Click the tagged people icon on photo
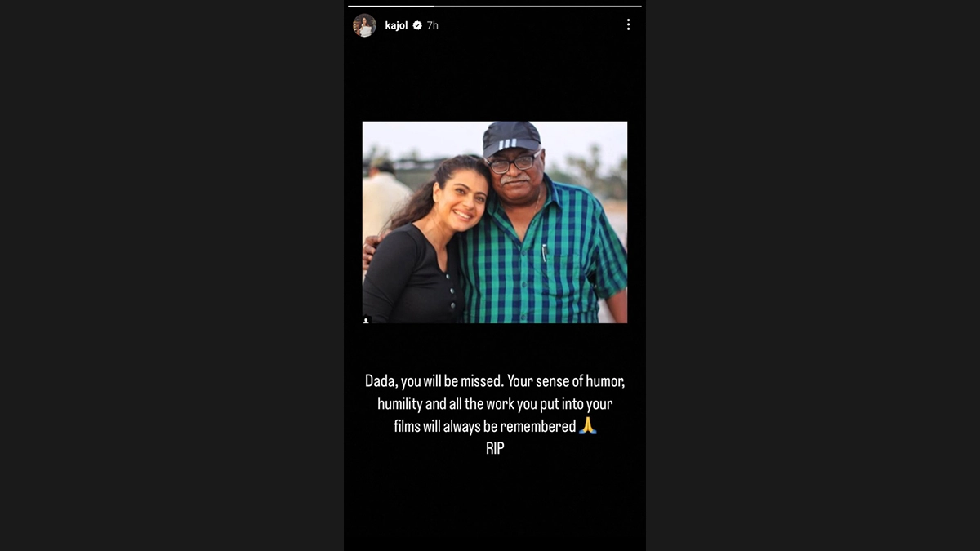Screen dimensions: 980x551 pyautogui.click(x=366, y=321)
